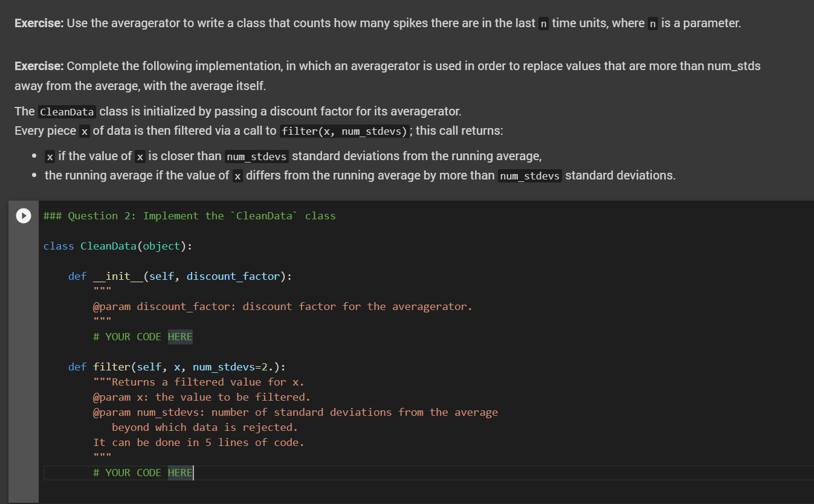814x504 pixels.
Task: Click the '### Question 2: Implement the CleanData class' comment
Action: [x=189, y=216]
